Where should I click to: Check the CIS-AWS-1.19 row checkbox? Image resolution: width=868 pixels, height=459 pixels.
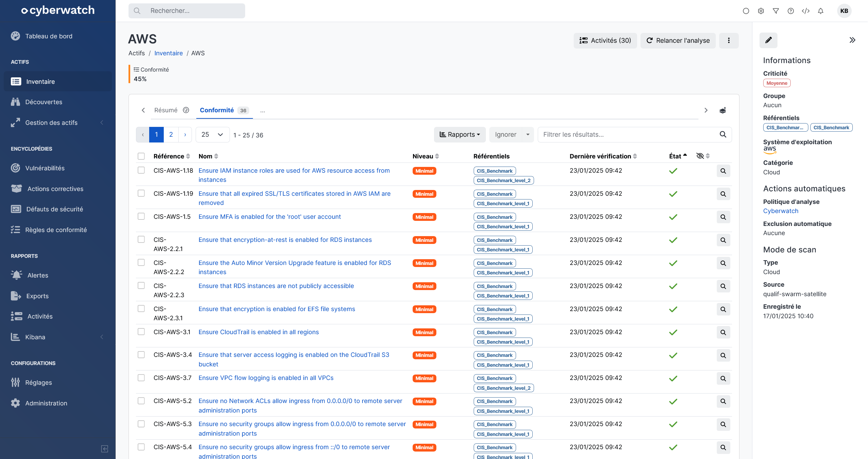tap(141, 193)
